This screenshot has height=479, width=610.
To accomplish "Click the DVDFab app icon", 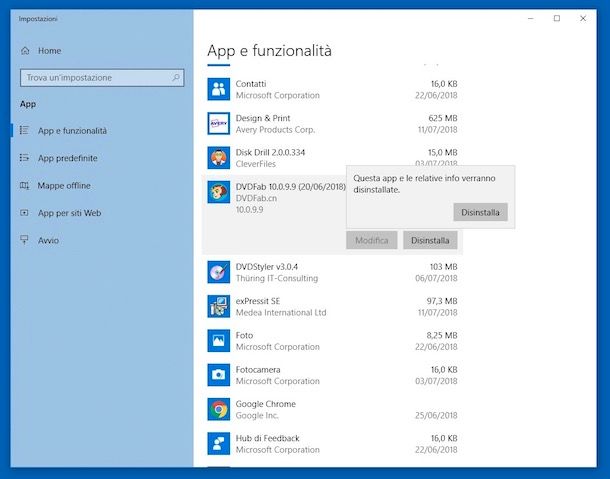I will (x=219, y=192).
